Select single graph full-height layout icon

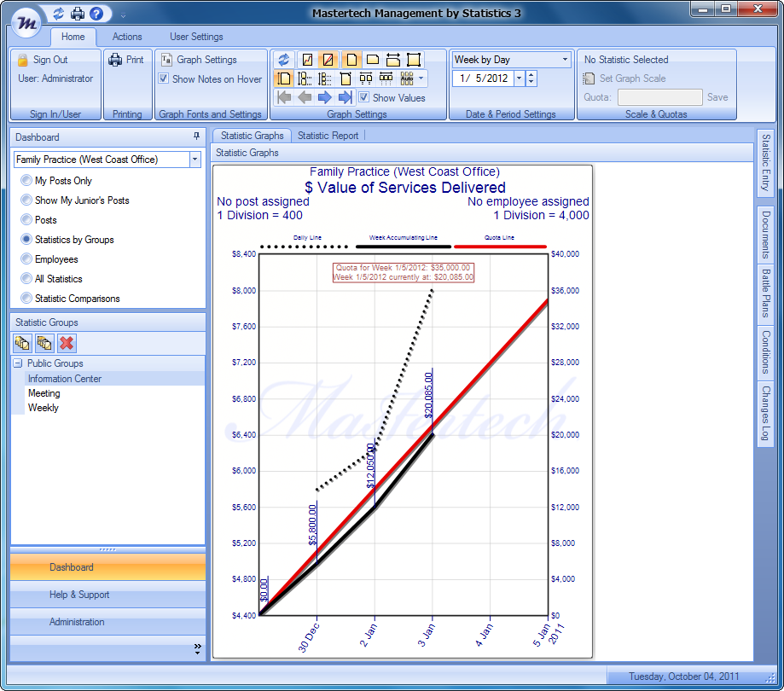(284, 78)
